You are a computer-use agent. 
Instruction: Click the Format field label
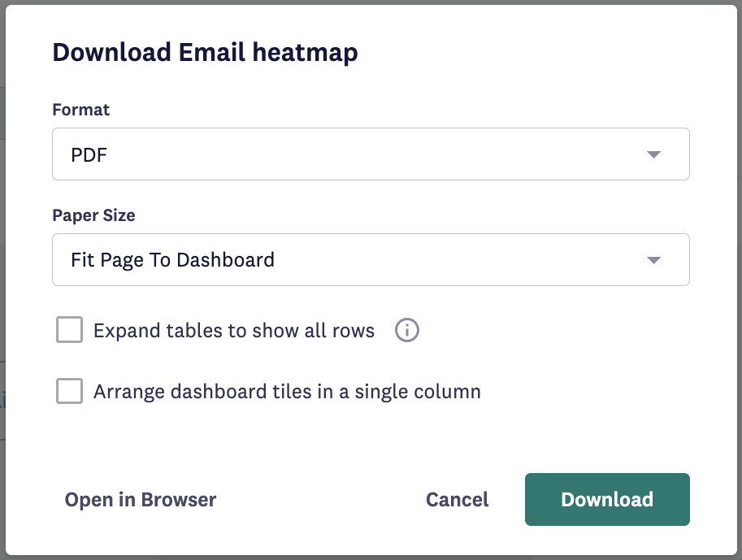click(81, 110)
